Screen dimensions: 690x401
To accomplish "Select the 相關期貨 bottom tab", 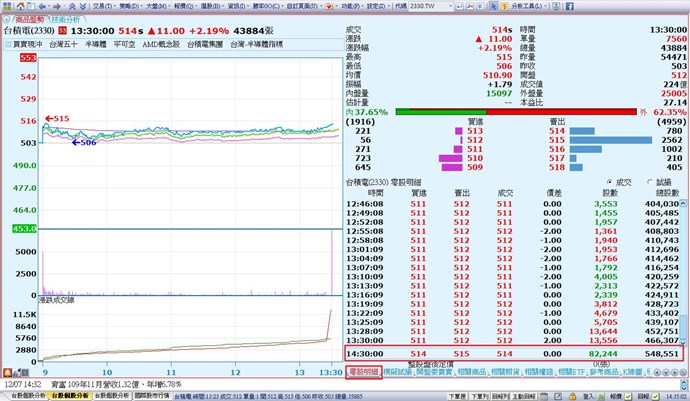I will click(x=505, y=372).
